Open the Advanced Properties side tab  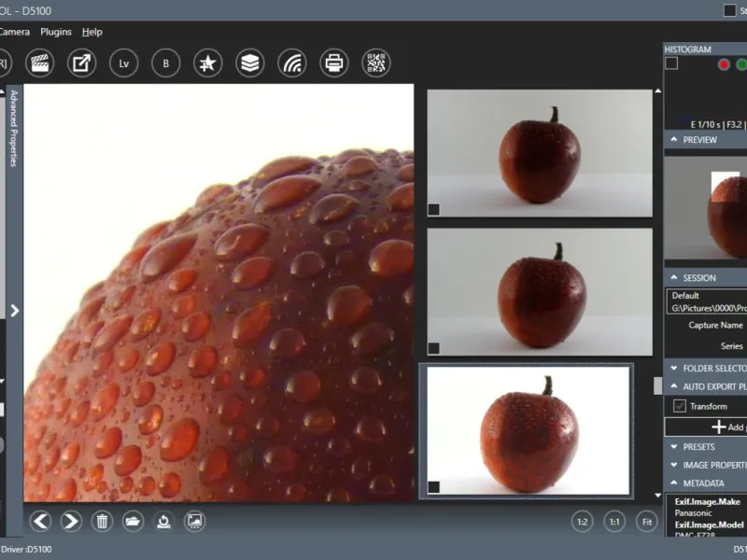tap(14, 128)
